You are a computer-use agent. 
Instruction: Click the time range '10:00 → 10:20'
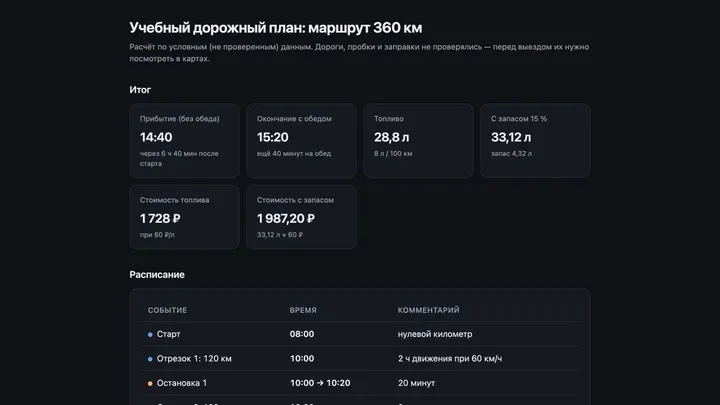pos(320,383)
